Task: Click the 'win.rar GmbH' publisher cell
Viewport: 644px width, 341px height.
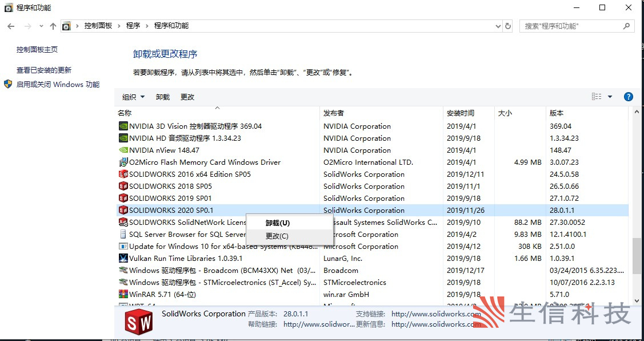Action: pyautogui.click(x=346, y=294)
